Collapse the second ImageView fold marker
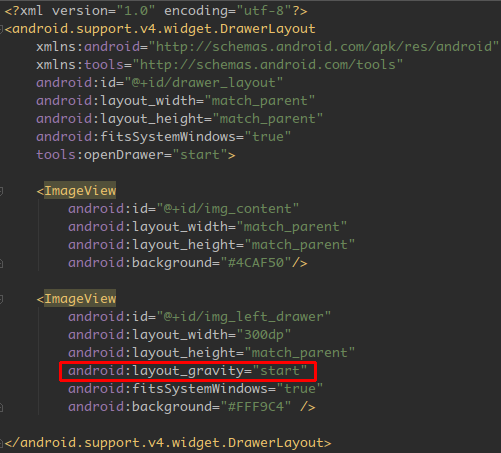Screen dimensions: 501x453 (x=1, y=299)
